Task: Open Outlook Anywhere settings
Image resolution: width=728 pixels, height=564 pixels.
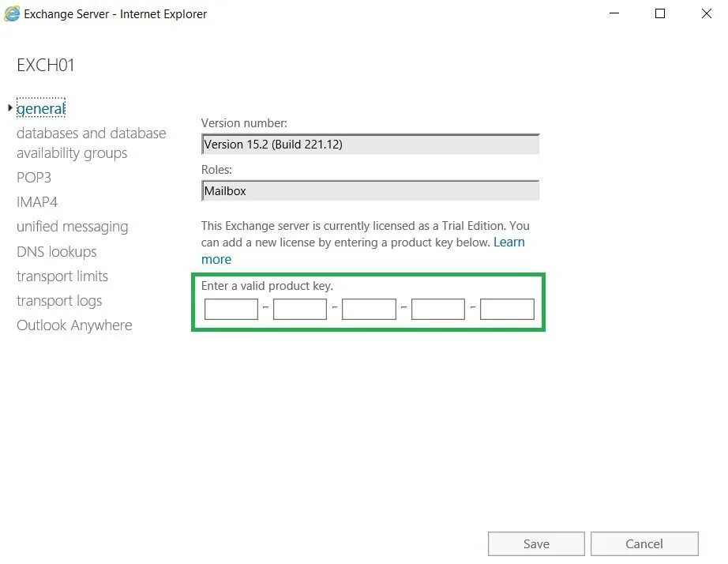Action: [74, 325]
